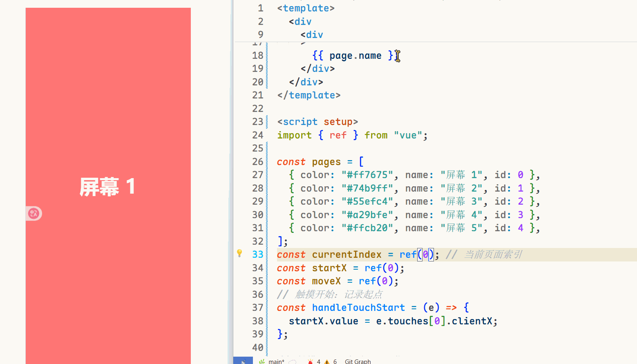
Task: Click the startX variable declaration
Action: 329,268
